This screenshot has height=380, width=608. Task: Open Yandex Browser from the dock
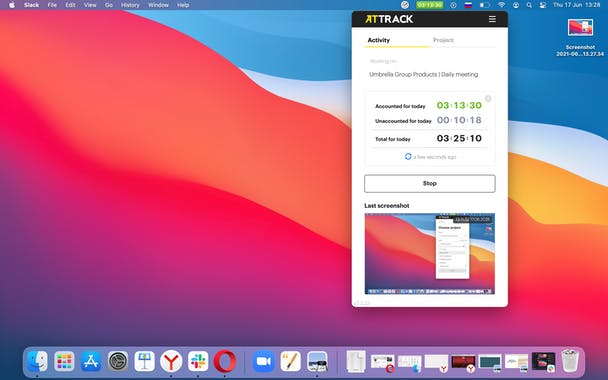171,361
